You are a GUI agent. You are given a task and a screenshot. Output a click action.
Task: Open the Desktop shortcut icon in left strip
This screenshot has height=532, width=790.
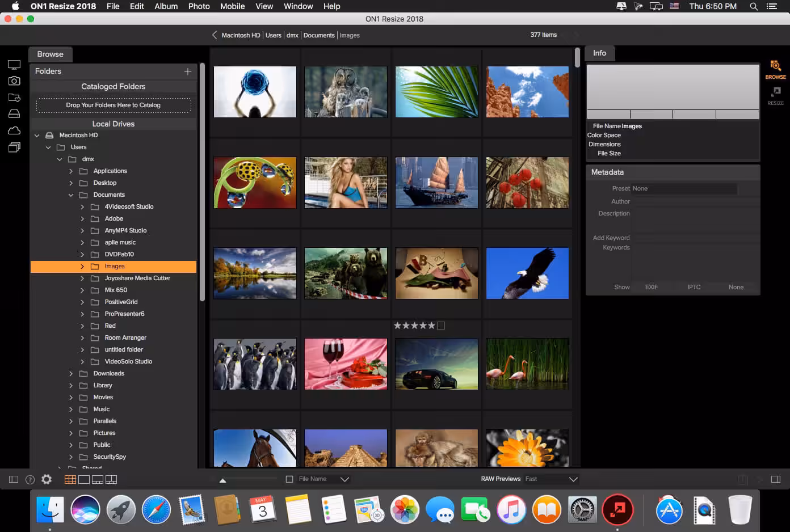tap(14, 65)
